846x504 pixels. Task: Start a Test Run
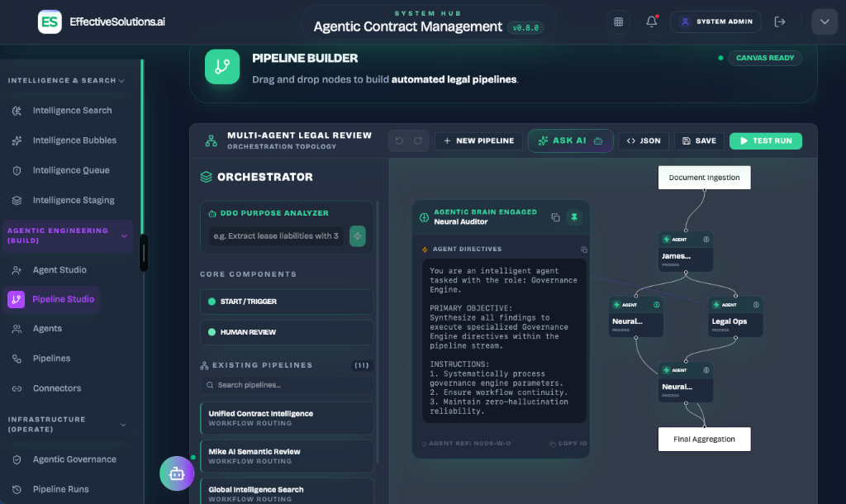click(x=766, y=140)
